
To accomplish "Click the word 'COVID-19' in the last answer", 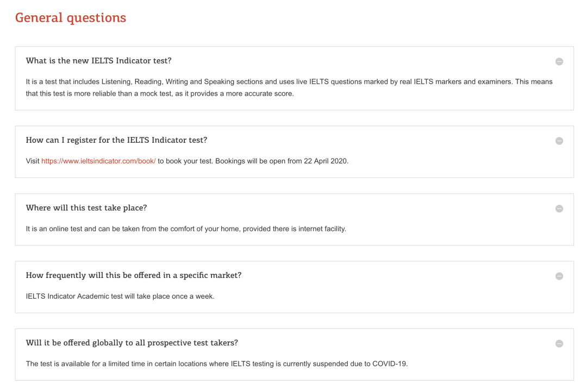I will 390,364.
